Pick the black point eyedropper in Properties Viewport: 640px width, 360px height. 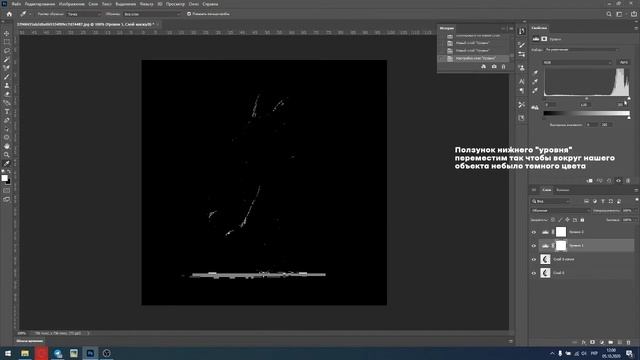click(535, 73)
